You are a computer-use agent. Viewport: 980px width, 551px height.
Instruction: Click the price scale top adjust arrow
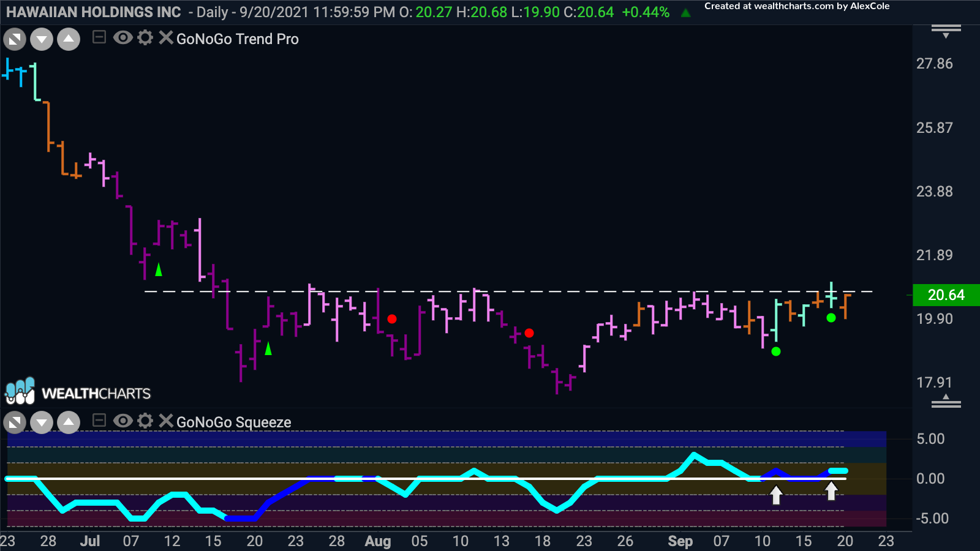[946, 31]
